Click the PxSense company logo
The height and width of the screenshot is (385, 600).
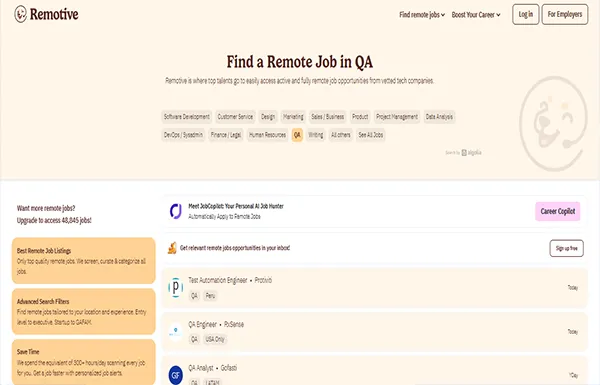tap(176, 331)
